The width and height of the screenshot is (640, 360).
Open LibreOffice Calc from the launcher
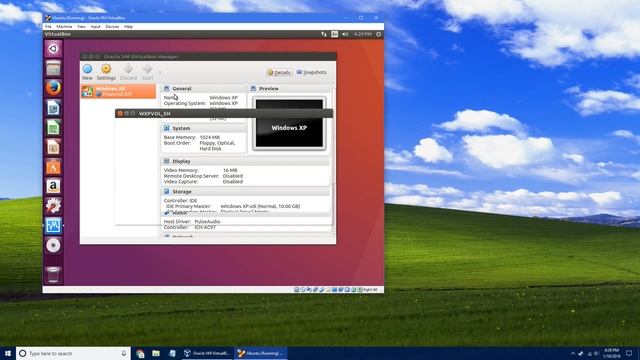[x=53, y=127]
